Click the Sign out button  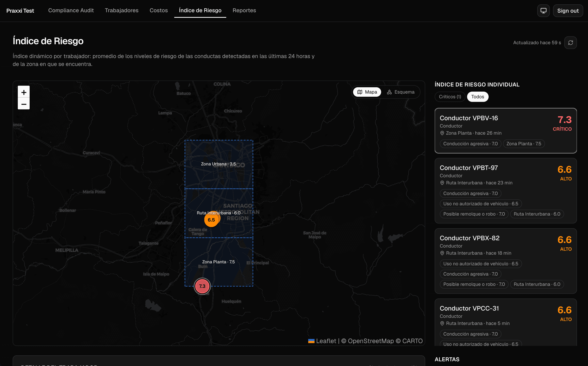click(x=568, y=11)
